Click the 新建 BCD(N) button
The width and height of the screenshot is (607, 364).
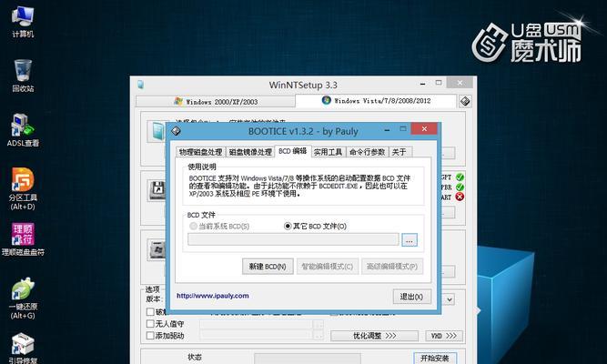point(268,267)
